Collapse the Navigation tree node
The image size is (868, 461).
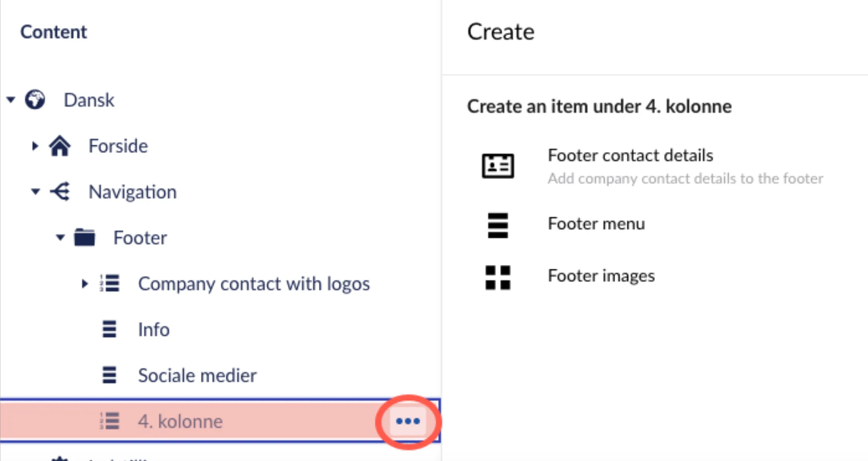pos(36,191)
